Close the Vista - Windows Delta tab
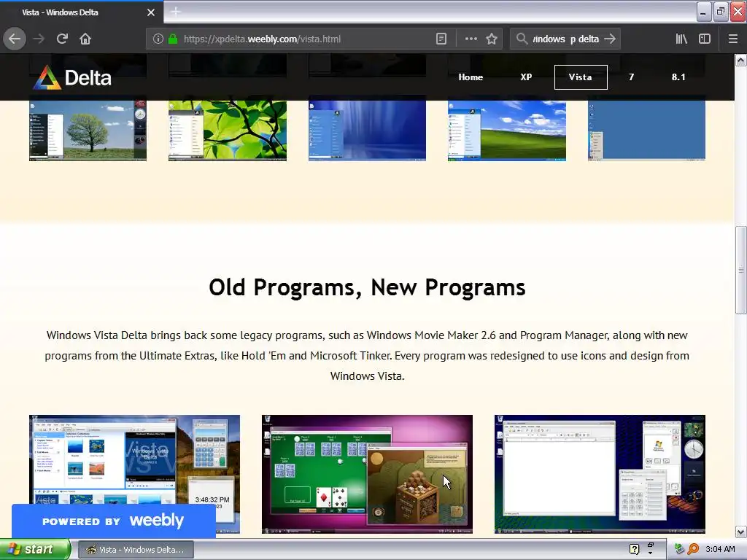 tap(151, 12)
